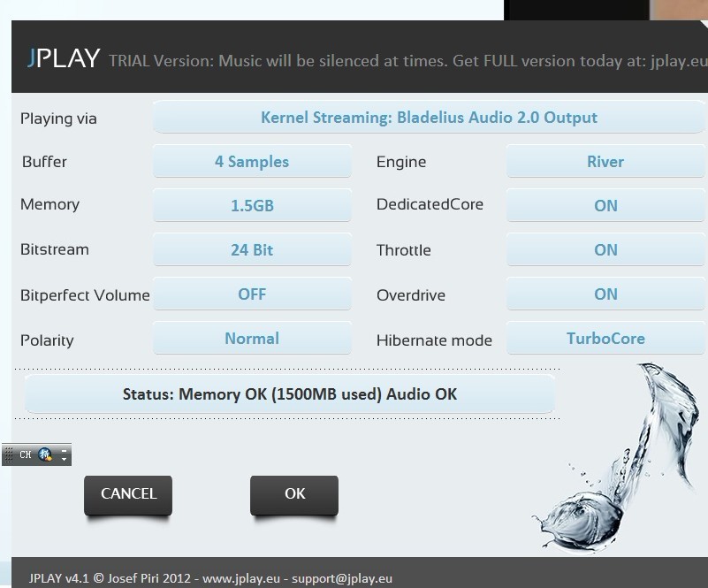The image size is (708, 588).
Task: Toggle Bitperfect Volume from OFF
Action: pos(252,294)
